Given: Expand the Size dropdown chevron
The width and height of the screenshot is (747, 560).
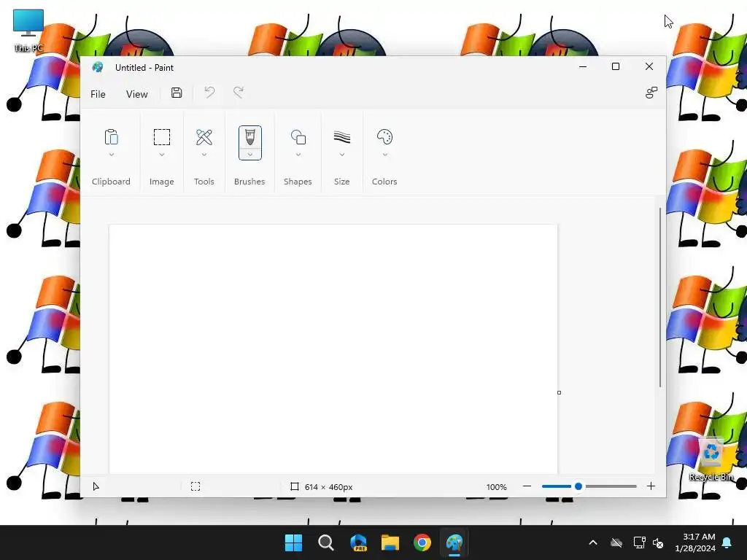Looking at the screenshot, I should [341, 155].
